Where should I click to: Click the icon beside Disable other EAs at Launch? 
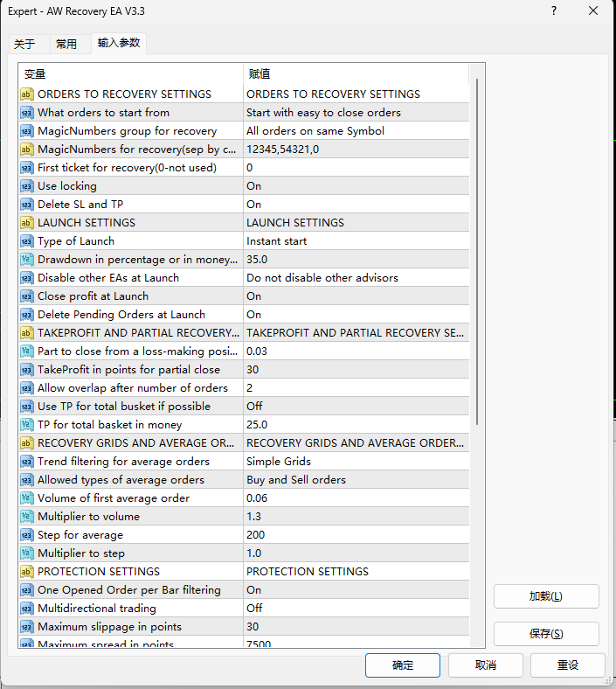tap(27, 278)
